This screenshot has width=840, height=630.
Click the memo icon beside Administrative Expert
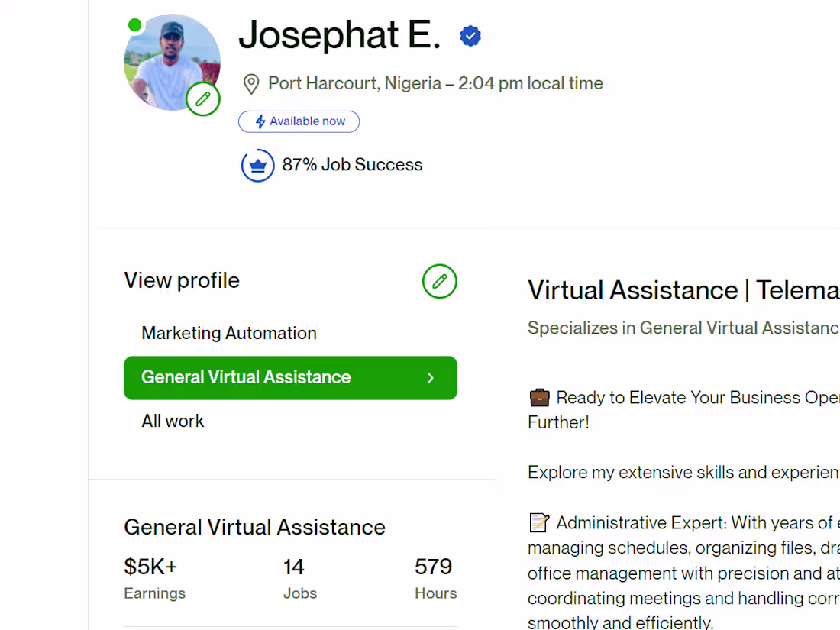[538, 522]
